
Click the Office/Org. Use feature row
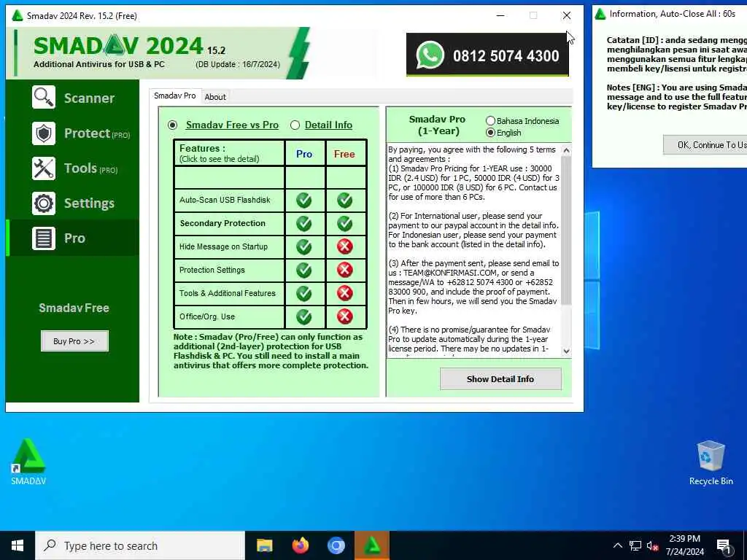click(x=229, y=316)
